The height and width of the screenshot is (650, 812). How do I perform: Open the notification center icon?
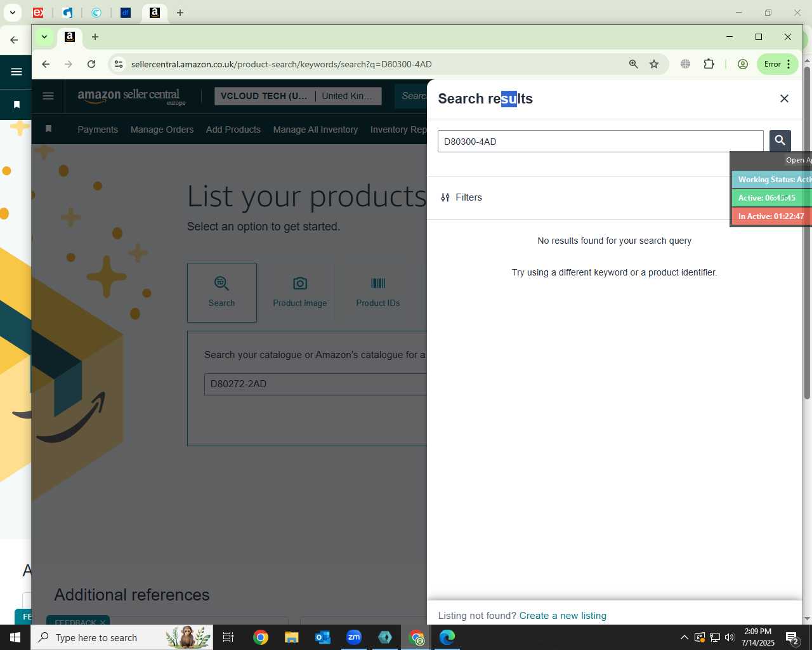pyautogui.click(x=792, y=637)
